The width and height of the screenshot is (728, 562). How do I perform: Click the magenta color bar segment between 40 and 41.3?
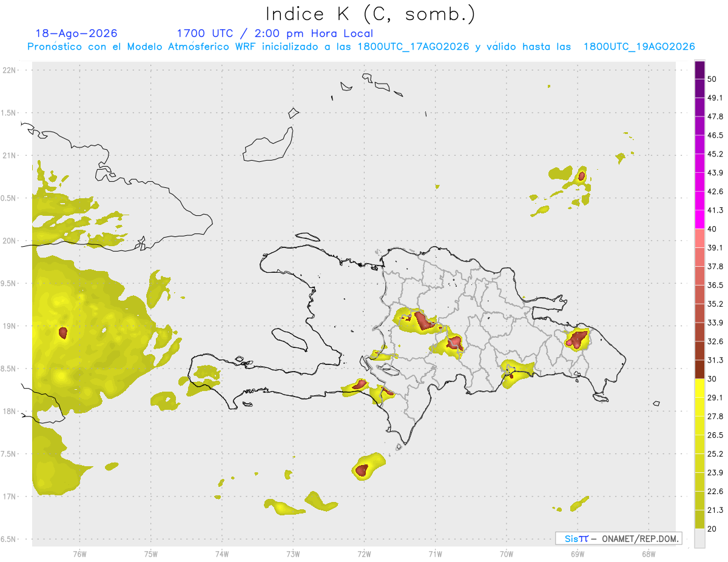pyautogui.click(x=700, y=219)
